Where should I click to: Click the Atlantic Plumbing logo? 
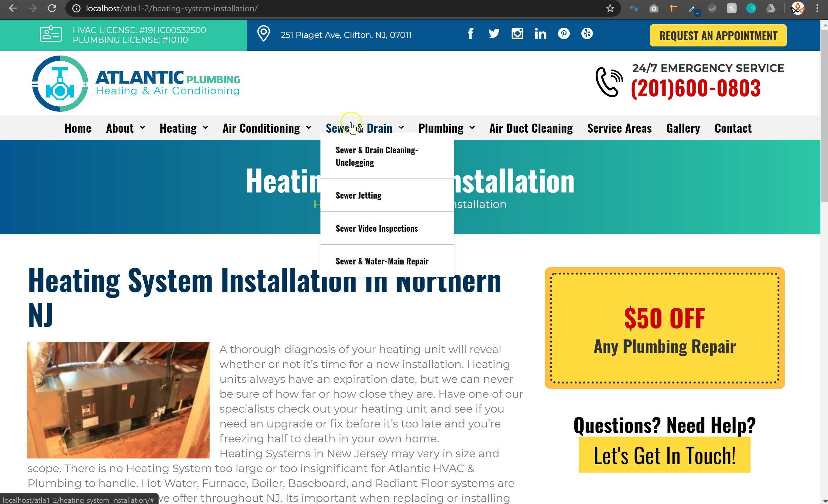136,83
